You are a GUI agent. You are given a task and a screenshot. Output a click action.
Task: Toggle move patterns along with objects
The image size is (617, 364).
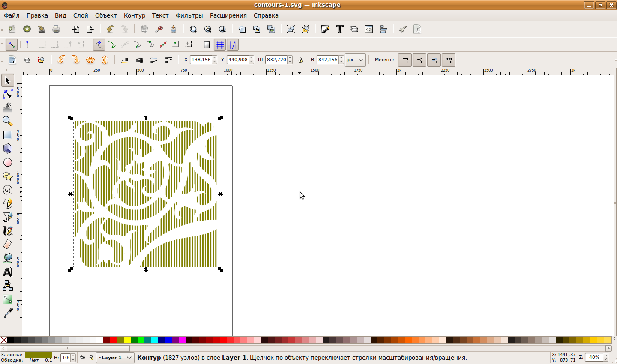[x=449, y=60]
